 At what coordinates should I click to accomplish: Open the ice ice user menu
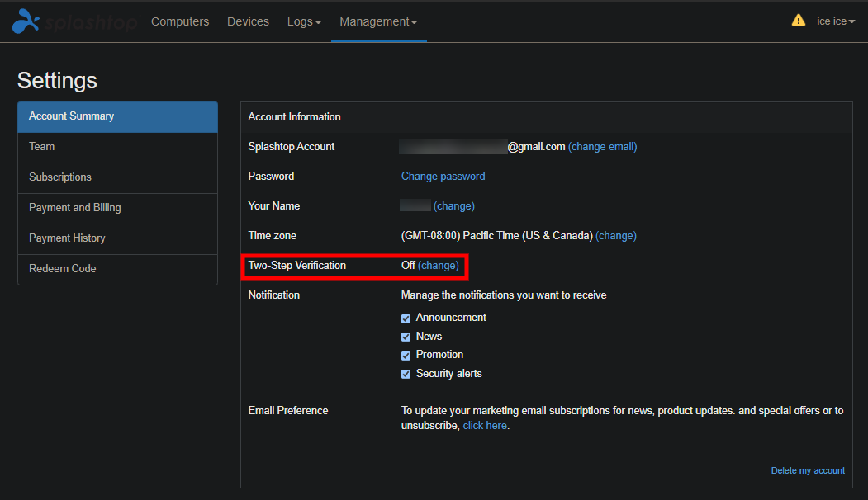[x=836, y=21]
